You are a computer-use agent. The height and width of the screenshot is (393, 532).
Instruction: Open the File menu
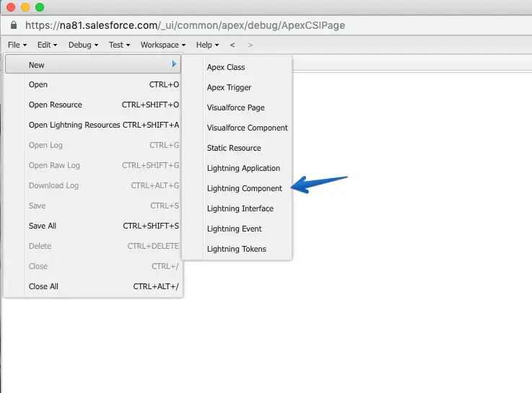(x=17, y=45)
